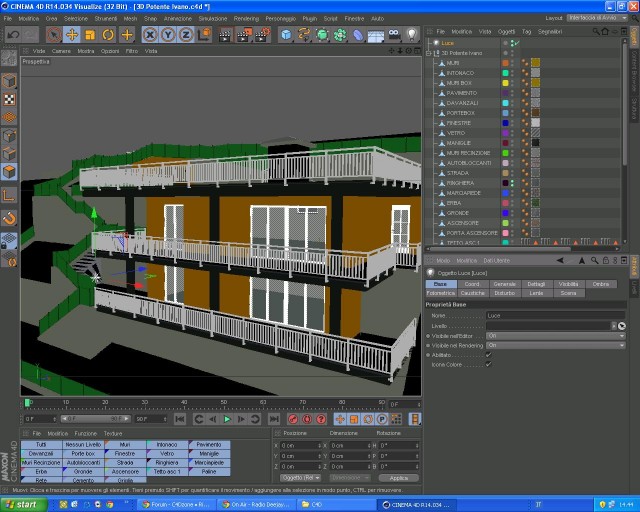Add a Cube primitive object

[287, 35]
